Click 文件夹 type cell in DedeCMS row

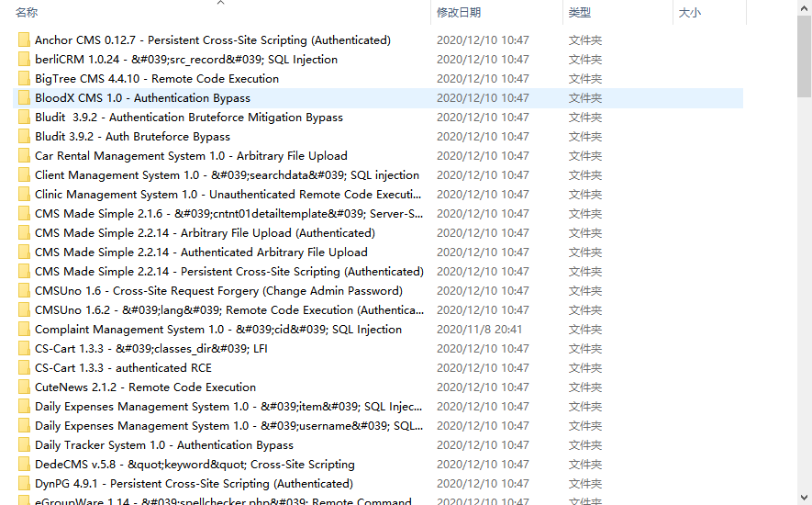pyautogui.click(x=585, y=464)
